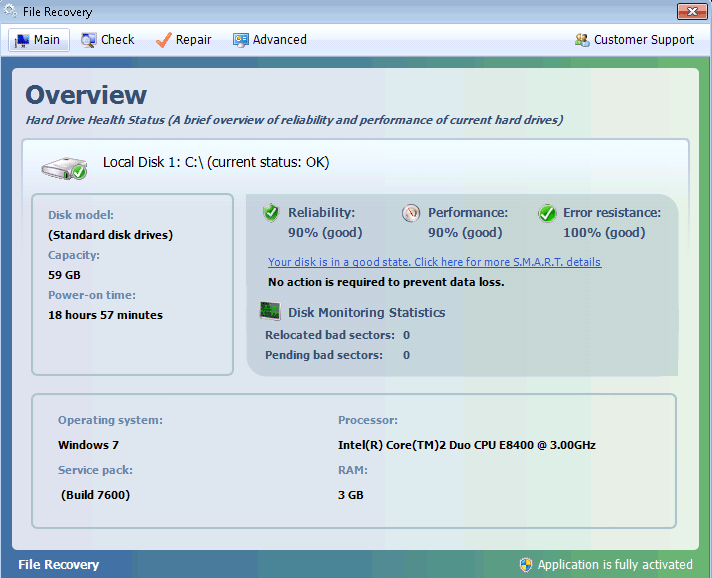Screen dimensions: 712x578
Task: Open Customer Support
Action: point(643,40)
